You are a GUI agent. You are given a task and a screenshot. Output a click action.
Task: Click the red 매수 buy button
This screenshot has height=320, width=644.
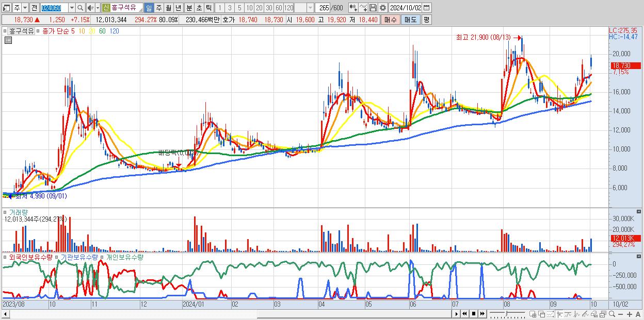point(391,20)
